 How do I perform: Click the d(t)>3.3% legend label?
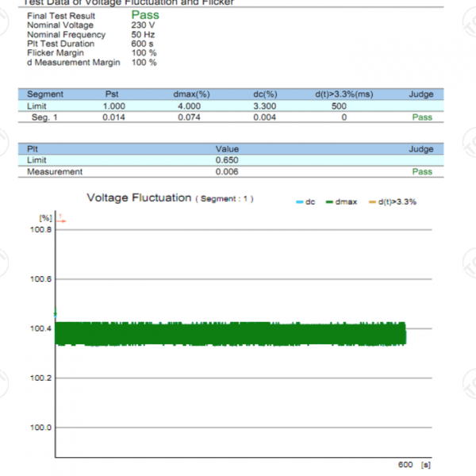click(x=397, y=202)
